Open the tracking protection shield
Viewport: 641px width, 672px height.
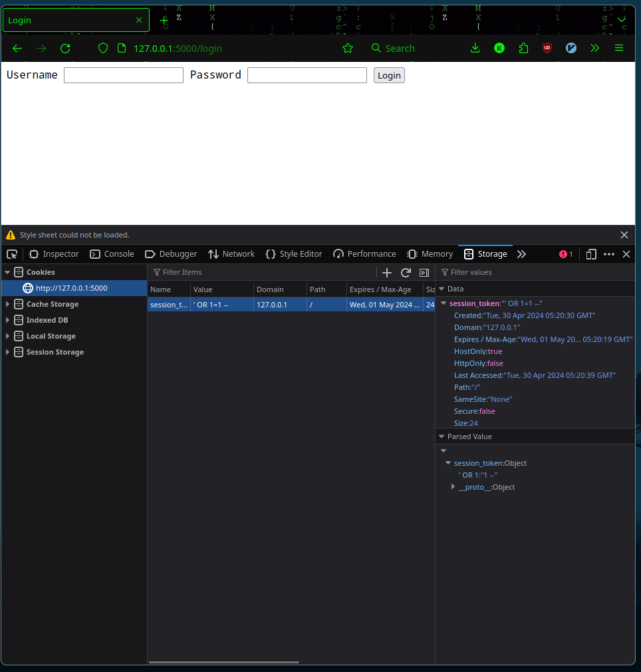(x=103, y=49)
